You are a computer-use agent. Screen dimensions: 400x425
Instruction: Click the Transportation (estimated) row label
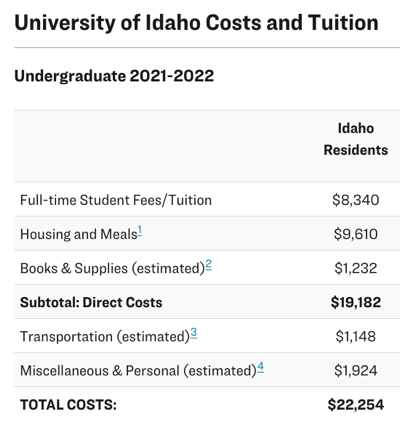click(105, 336)
